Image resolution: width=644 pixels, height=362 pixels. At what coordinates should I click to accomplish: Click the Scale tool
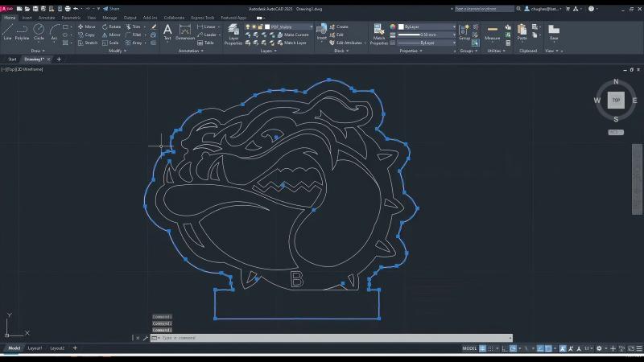pos(110,43)
